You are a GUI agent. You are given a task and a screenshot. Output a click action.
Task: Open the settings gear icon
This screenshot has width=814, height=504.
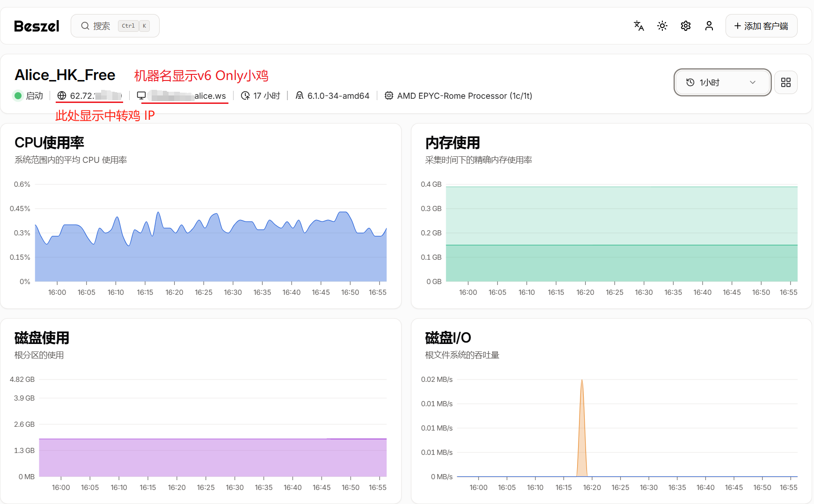(686, 26)
